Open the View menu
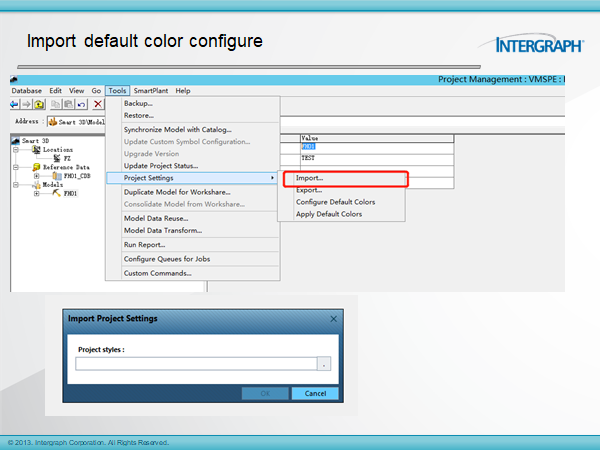Viewport: 600px width, 450px height. pyautogui.click(x=77, y=91)
